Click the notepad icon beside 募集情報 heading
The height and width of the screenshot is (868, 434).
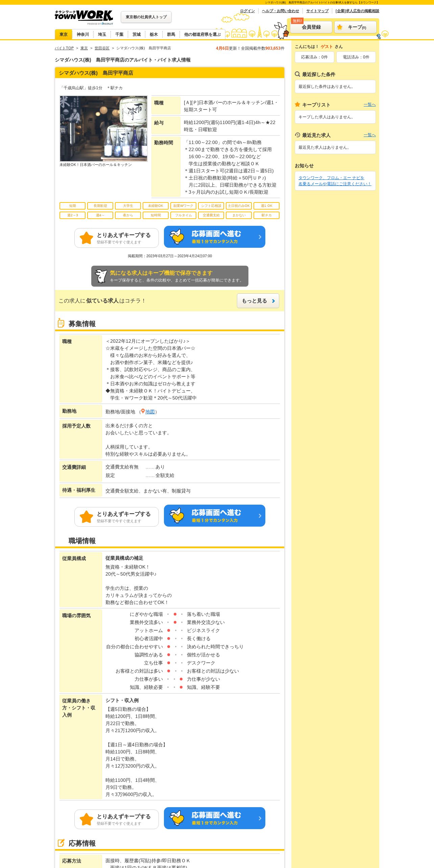(61, 323)
